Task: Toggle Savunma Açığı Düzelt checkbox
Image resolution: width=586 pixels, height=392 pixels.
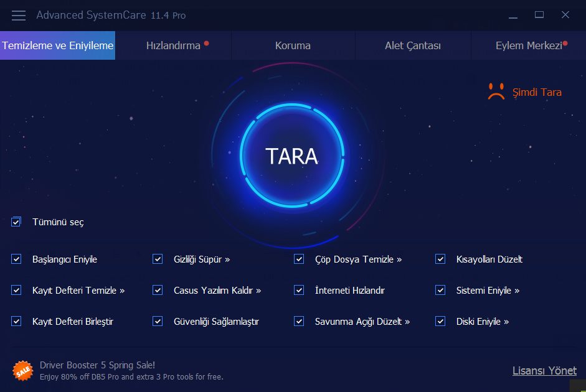Action: 299,322
